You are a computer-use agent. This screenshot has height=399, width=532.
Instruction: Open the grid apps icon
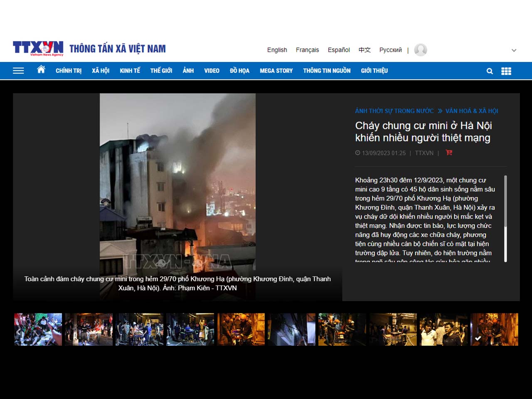pyautogui.click(x=506, y=71)
